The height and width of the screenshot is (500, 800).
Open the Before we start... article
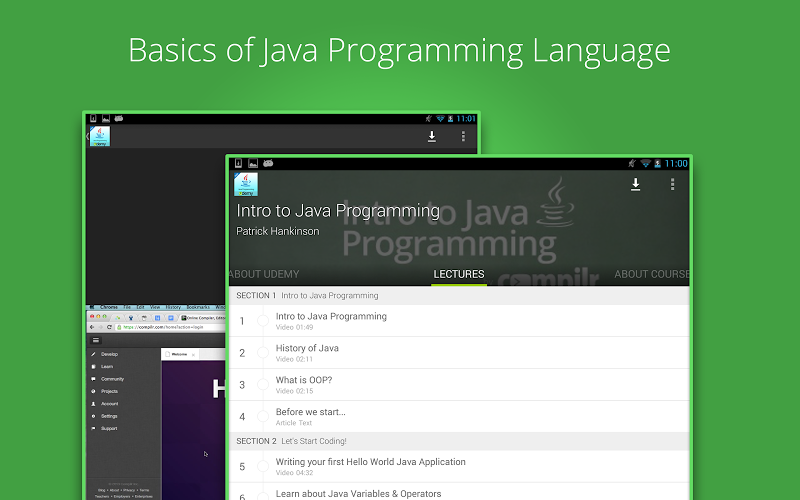311,416
